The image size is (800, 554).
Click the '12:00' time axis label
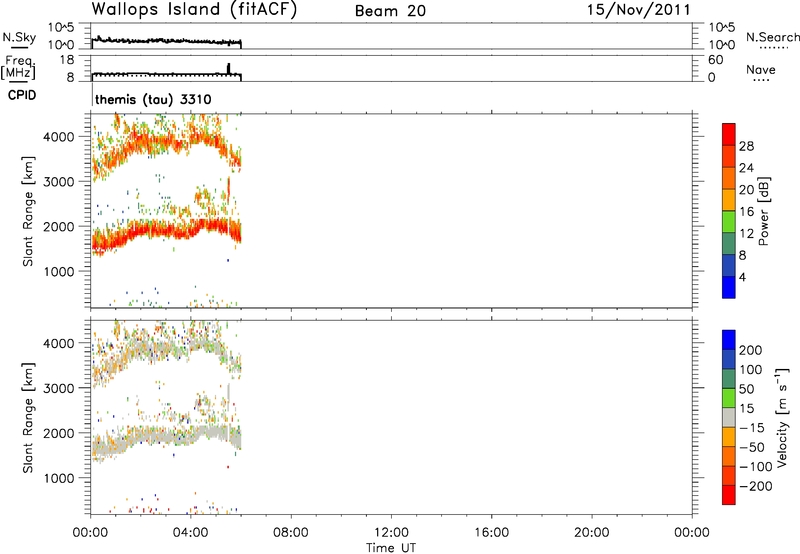click(391, 533)
